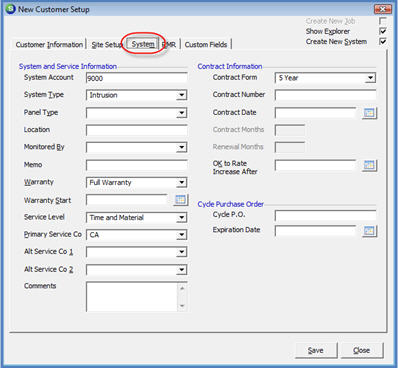Screen dimensions: 398x368
Task: Toggle the Create New Job checkbox
Action: click(383, 21)
